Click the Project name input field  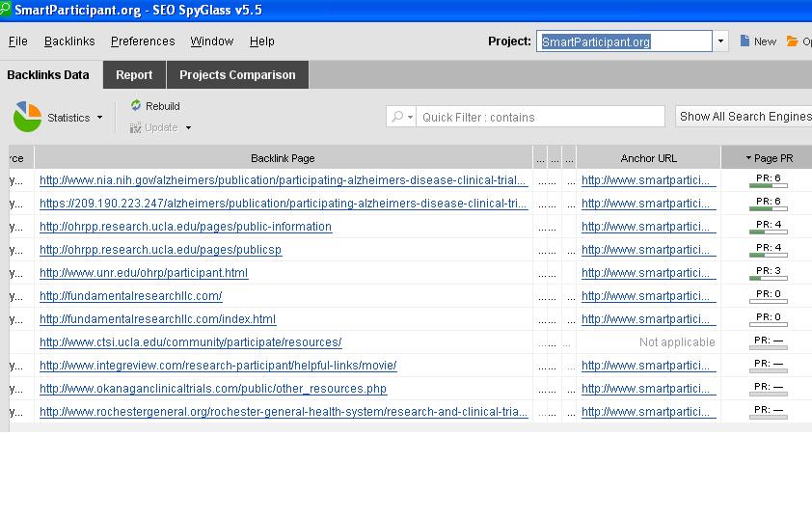coord(624,41)
